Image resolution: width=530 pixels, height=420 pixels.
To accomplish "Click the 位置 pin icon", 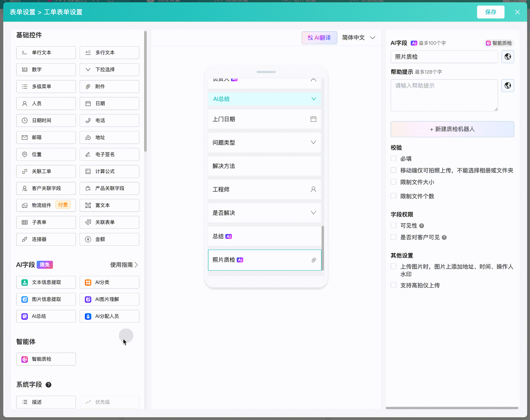I will pyautogui.click(x=25, y=154).
